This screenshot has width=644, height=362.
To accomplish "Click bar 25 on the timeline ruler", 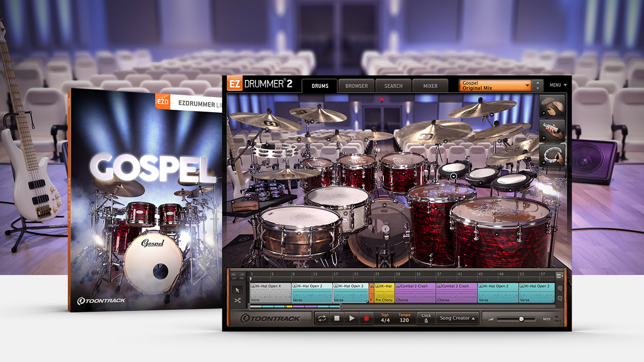I will (x=377, y=275).
